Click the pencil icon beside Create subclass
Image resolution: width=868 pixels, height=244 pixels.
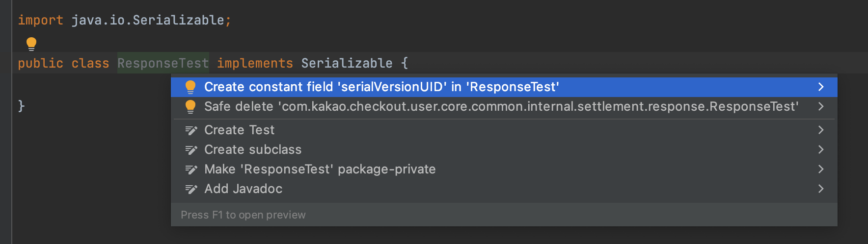pos(191,150)
